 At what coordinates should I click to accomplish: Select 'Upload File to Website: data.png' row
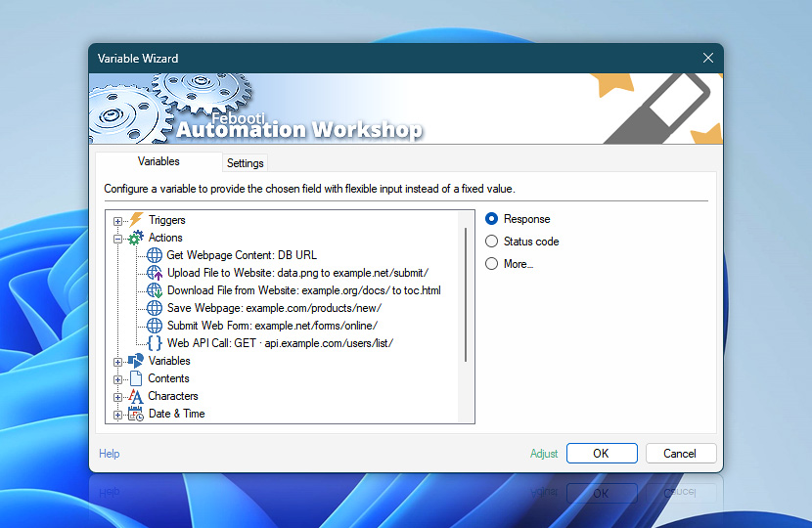point(297,273)
